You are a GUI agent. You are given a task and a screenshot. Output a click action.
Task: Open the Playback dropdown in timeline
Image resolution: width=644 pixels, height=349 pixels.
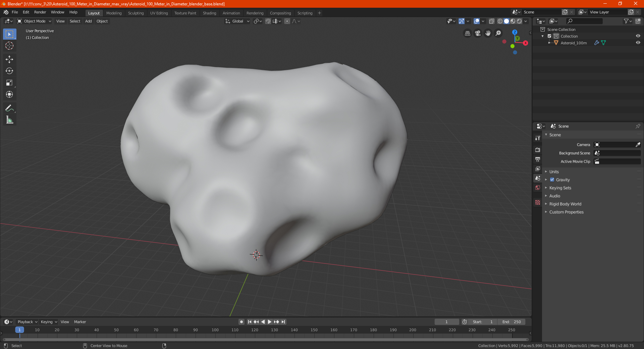coord(27,322)
